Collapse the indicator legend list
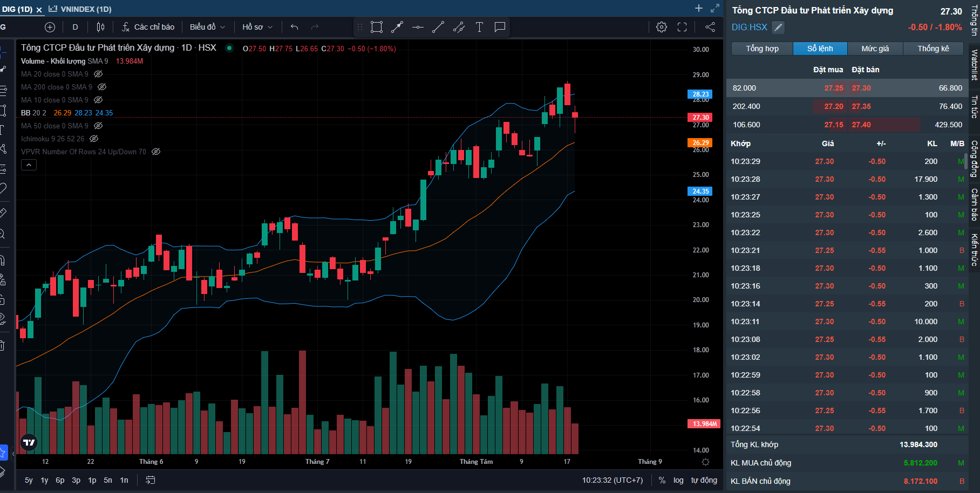This screenshot has width=980, height=493. (x=29, y=165)
